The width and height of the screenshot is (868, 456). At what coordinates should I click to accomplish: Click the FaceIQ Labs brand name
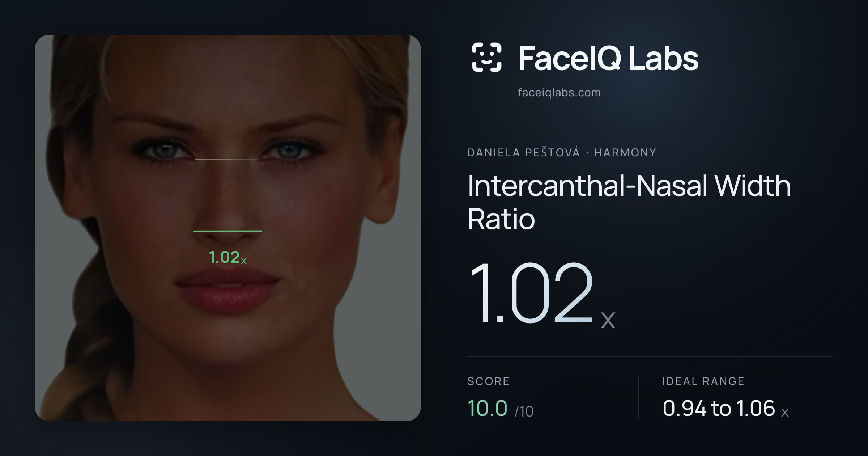click(x=608, y=58)
